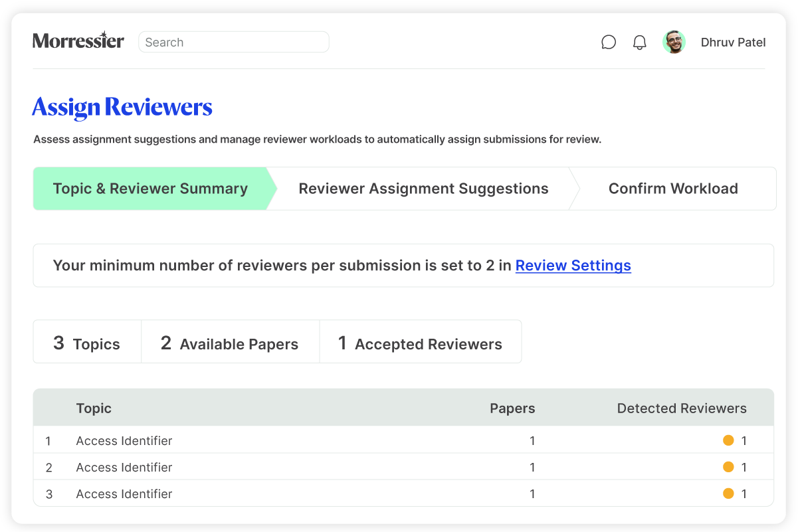Click the orange status dot in row 1
The image size is (798, 532).
728,440
